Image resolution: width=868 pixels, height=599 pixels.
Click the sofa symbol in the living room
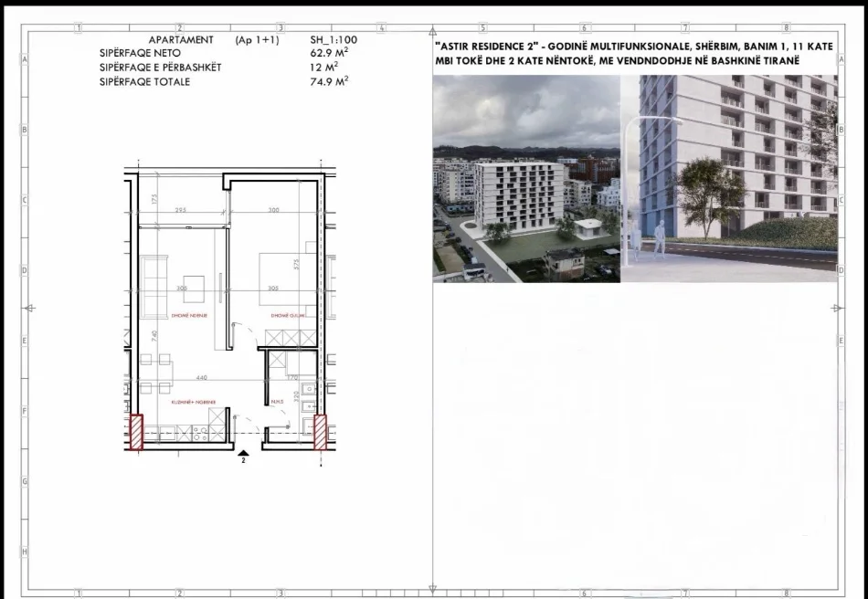pos(153,287)
